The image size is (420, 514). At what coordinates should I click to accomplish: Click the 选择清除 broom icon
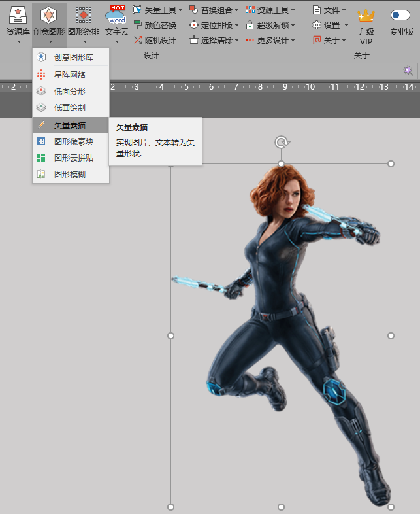click(x=194, y=40)
